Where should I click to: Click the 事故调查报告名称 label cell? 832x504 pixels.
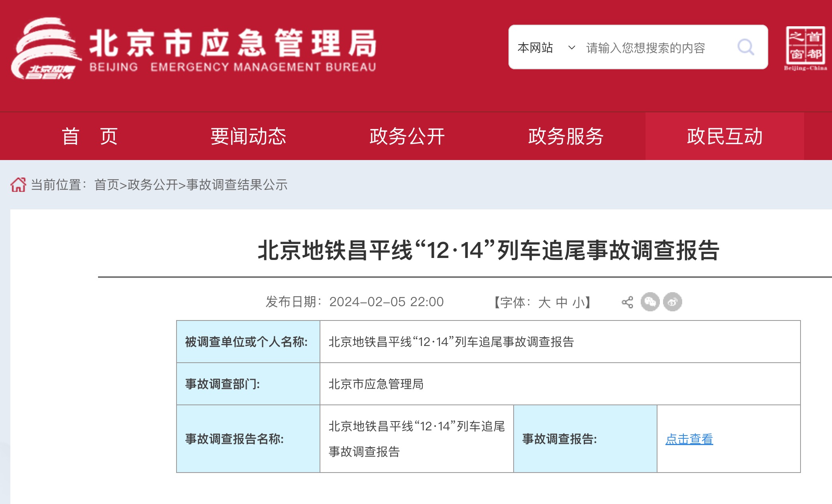click(x=248, y=439)
